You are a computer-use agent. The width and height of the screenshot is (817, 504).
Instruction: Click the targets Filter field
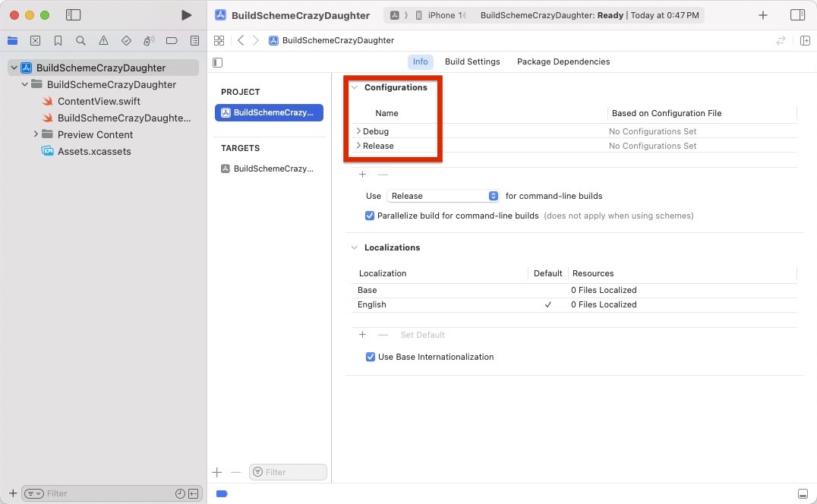tap(292, 472)
